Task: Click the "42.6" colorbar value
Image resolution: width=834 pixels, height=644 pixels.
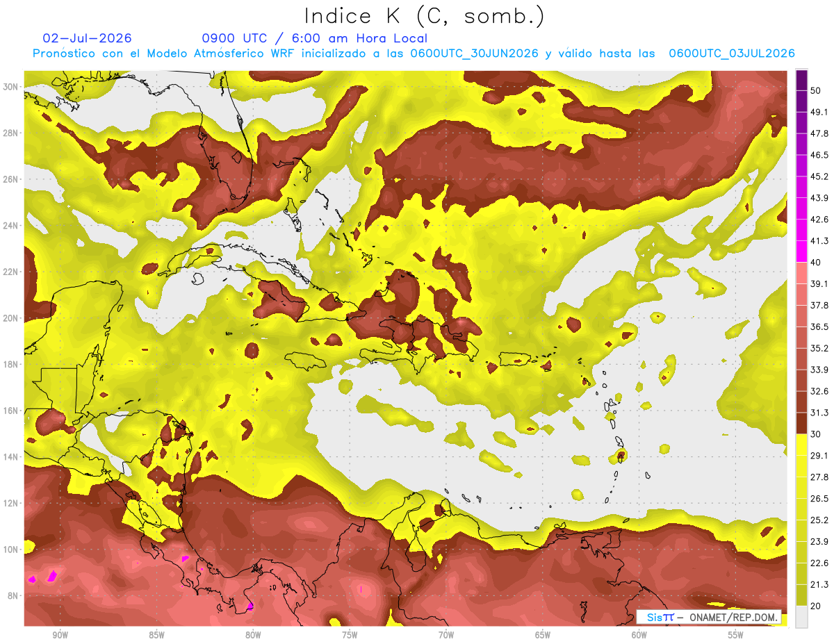Action: click(x=819, y=220)
